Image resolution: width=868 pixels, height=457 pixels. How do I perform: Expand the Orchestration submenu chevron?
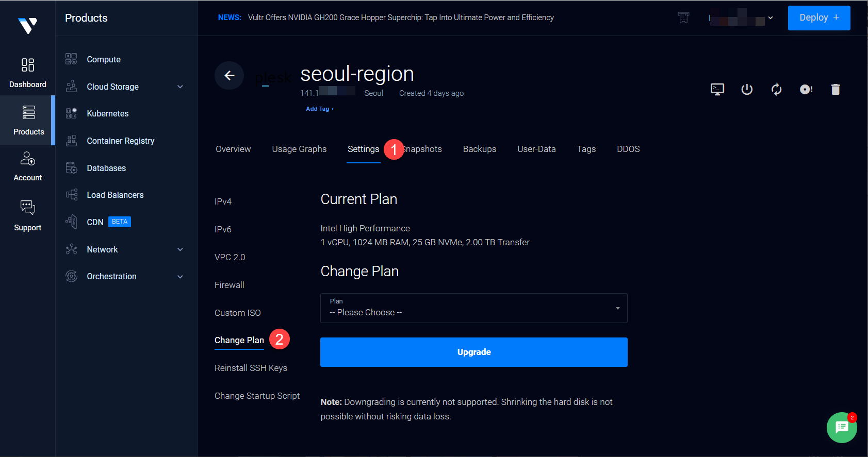180,277
